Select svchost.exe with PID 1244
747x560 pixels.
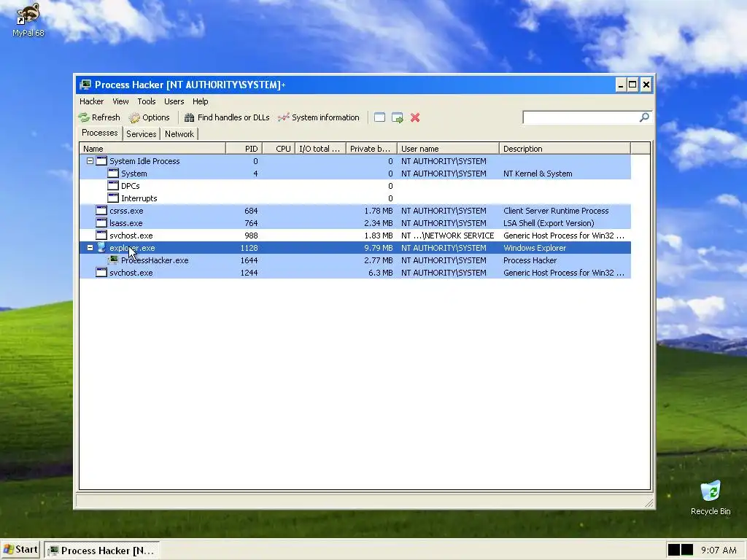(355, 273)
